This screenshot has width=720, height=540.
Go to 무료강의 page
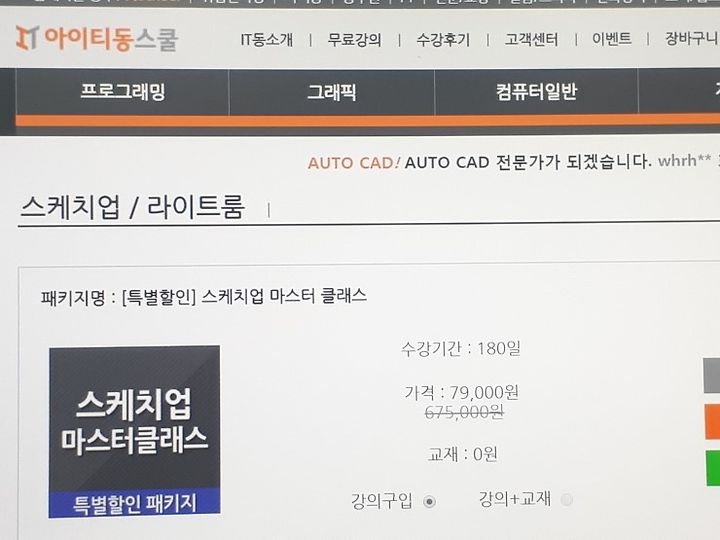point(354,39)
